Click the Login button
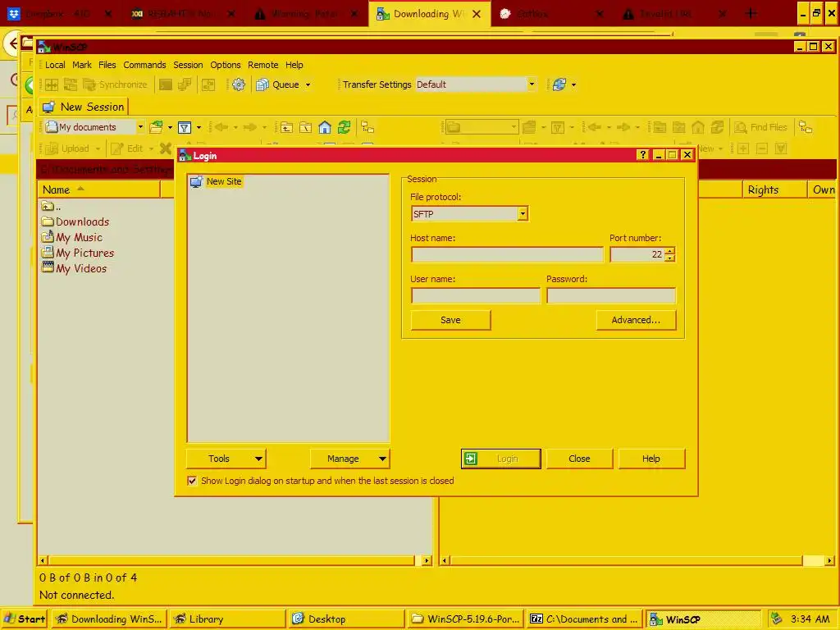The width and height of the screenshot is (840, 630). pyautogui.click(x=501, y=459)
